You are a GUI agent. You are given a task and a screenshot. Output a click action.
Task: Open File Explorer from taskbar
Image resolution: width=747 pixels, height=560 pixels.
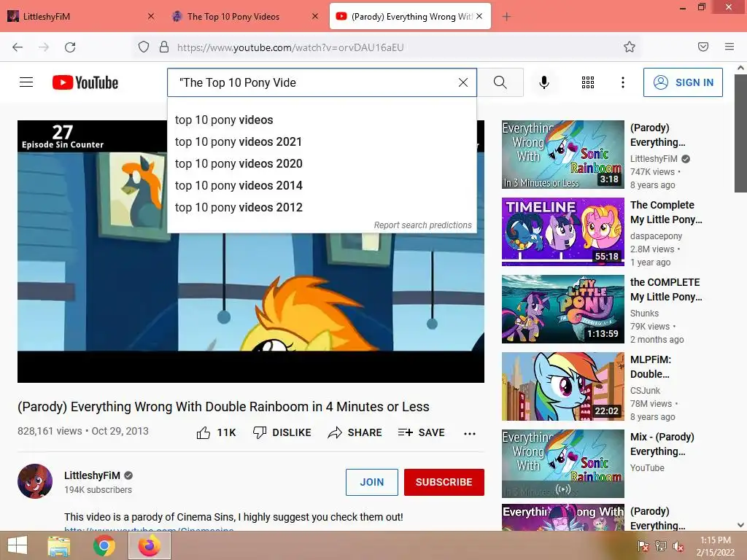point(59,546)
